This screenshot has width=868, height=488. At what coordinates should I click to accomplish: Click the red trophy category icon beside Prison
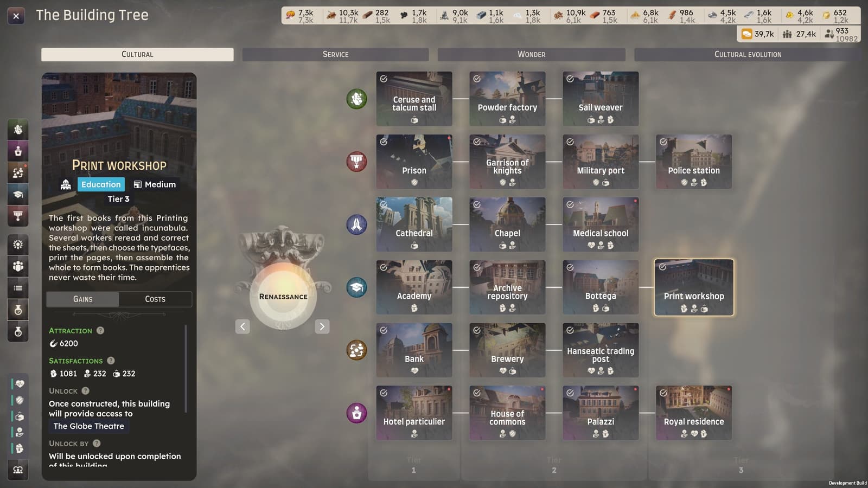[x=356, y=162]
